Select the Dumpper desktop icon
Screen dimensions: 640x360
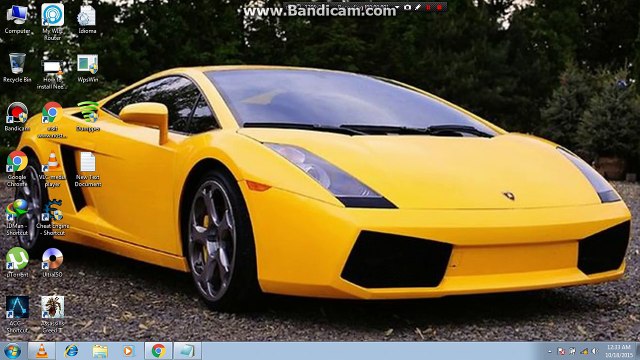[x=87, y=116]
